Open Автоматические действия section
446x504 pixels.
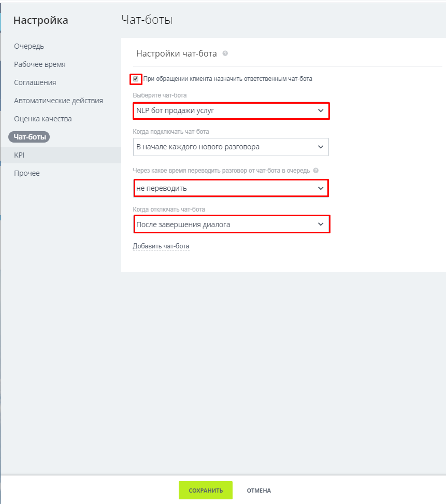tap(59, 101)
